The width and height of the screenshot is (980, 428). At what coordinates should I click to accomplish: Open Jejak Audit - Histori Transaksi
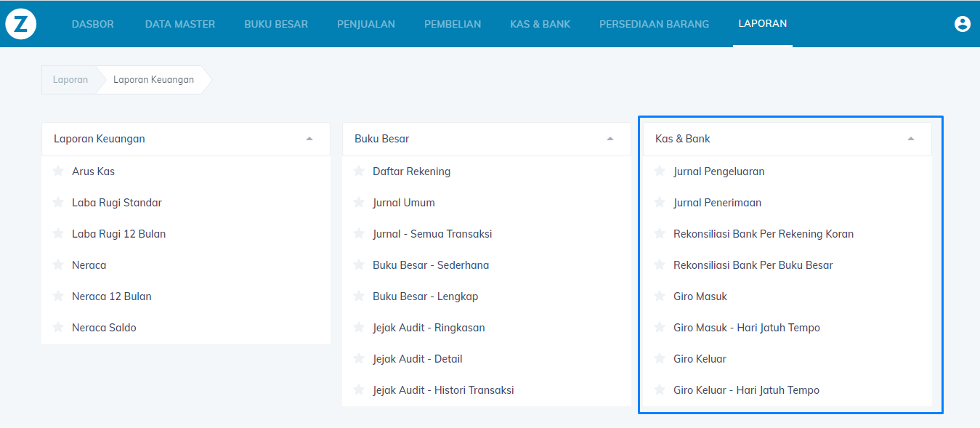[x=443, y=390]
